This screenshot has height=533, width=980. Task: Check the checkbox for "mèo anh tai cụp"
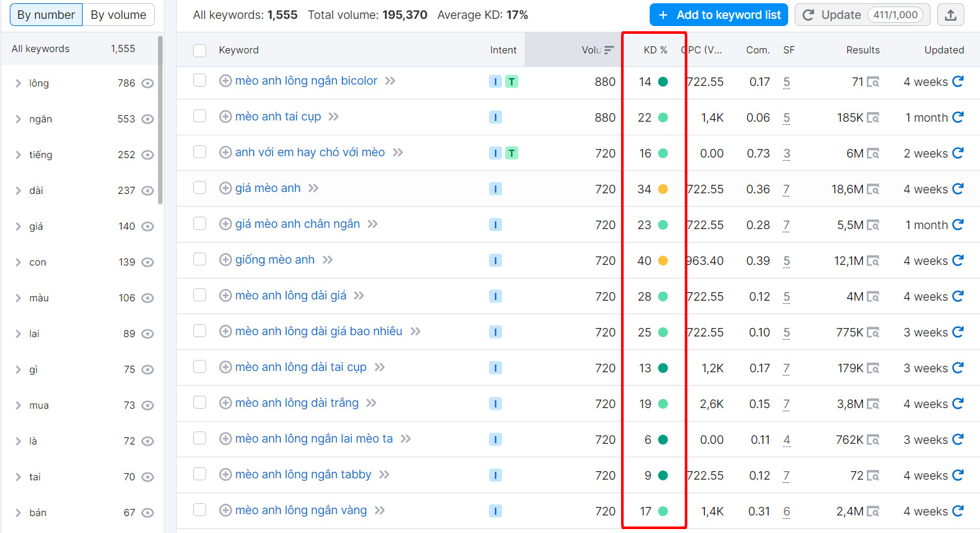point(200,117)
